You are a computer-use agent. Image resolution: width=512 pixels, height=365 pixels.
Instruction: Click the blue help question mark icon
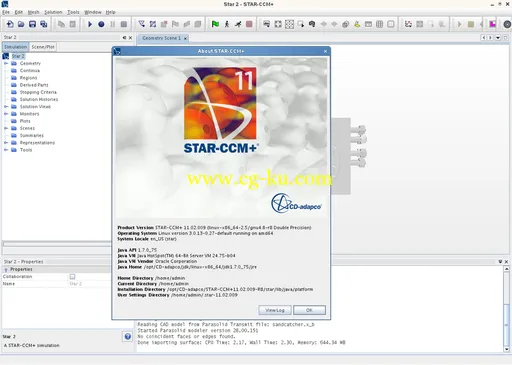128,337
